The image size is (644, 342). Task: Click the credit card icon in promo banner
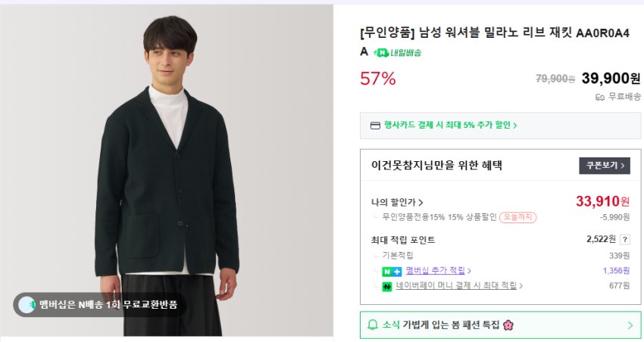click(374, 126)
